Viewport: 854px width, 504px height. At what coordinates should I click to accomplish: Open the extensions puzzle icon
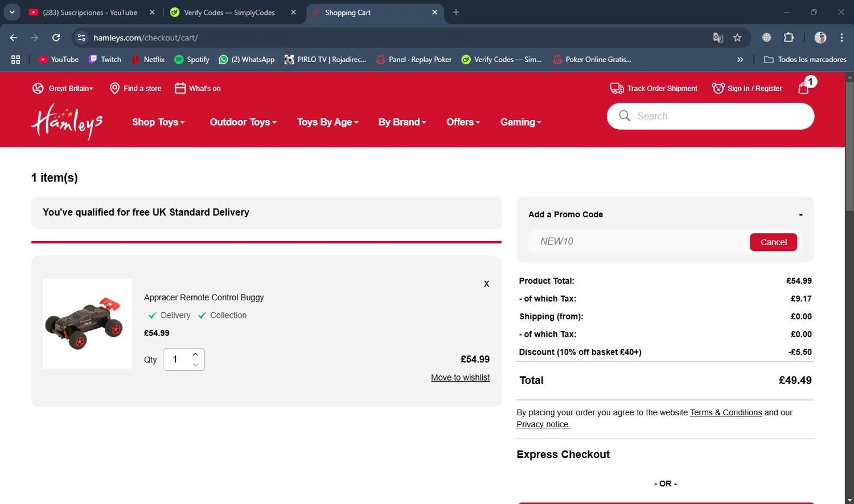pyautogui.click(x=789, y=38)
